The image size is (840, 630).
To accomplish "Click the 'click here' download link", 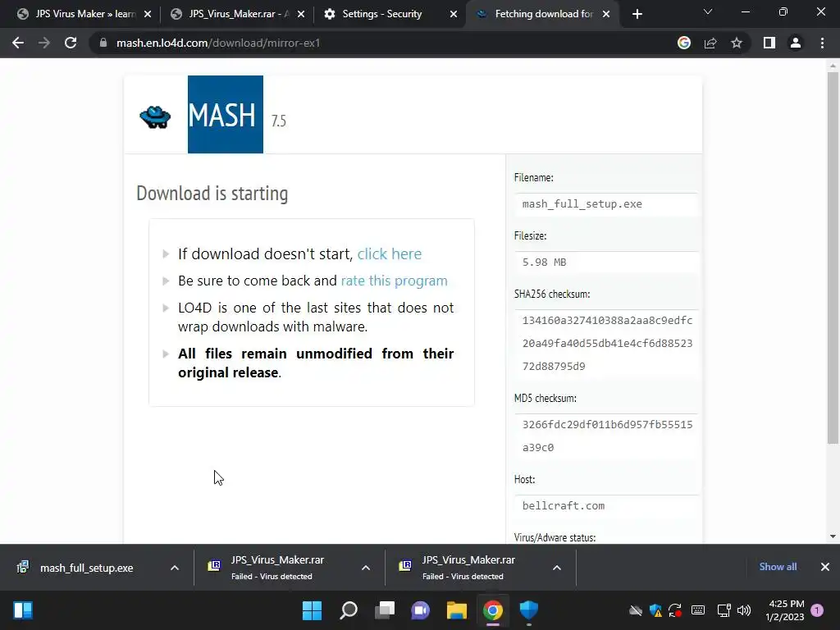I will click(390, 254).
